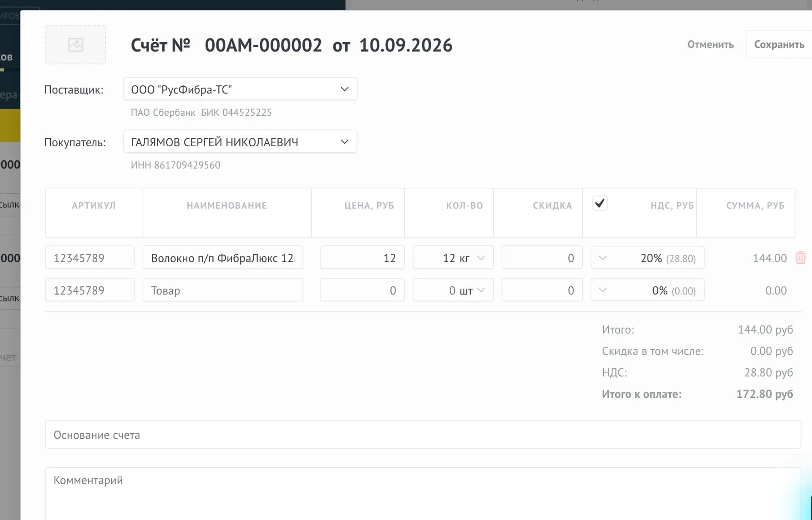
Task: Expand the unit dropdown showing 0 шт
Action: click(x=481, y=290)
